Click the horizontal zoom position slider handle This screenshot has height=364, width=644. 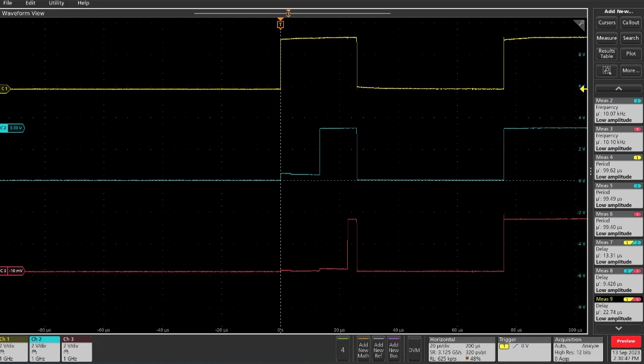288,13
